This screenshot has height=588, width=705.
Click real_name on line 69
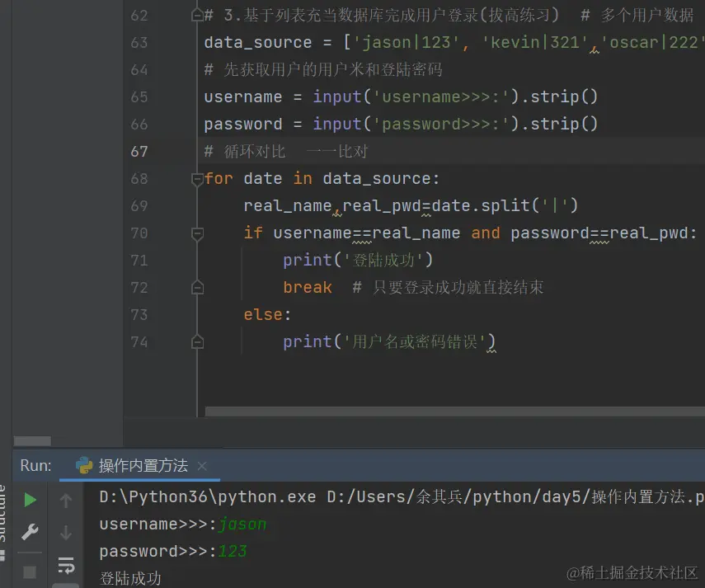287,206
